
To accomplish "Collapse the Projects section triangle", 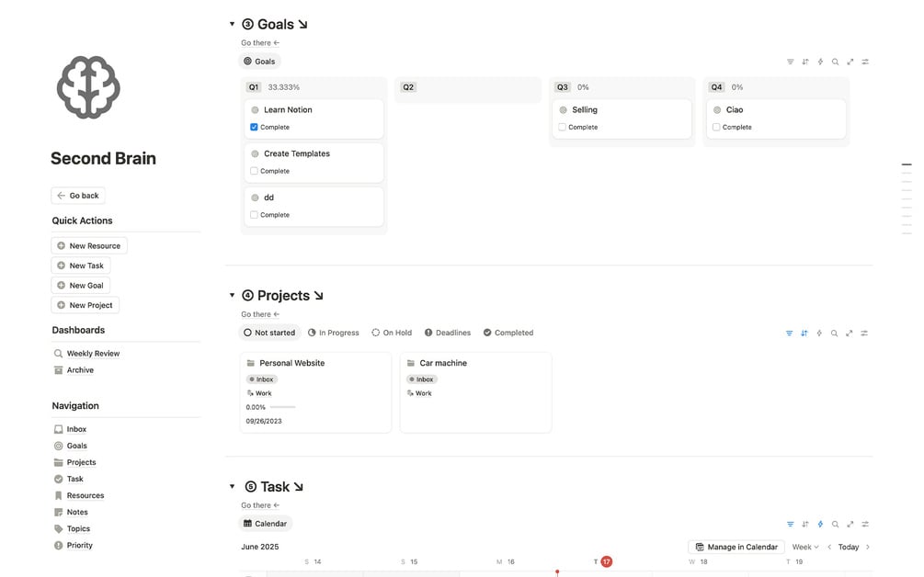I will (x=232, y=295).
